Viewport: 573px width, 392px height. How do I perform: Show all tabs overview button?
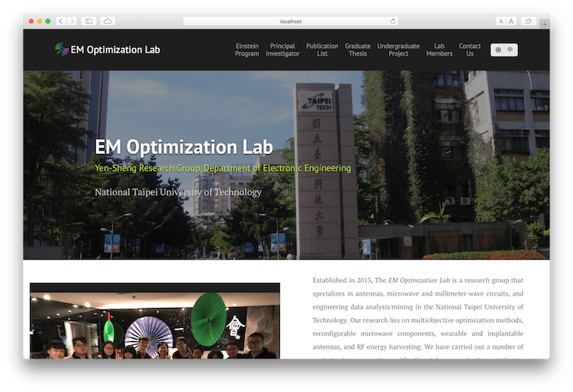click(528, 21)
